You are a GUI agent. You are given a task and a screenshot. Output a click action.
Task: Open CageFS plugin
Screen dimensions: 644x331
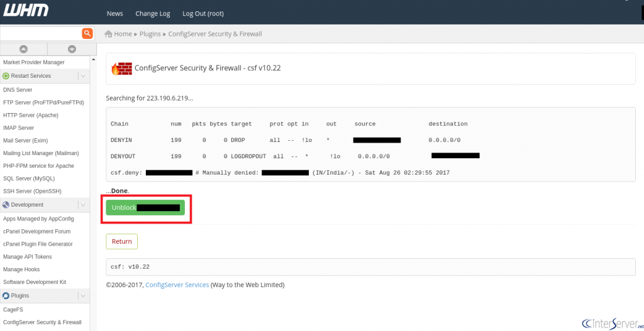coord(13,310)
